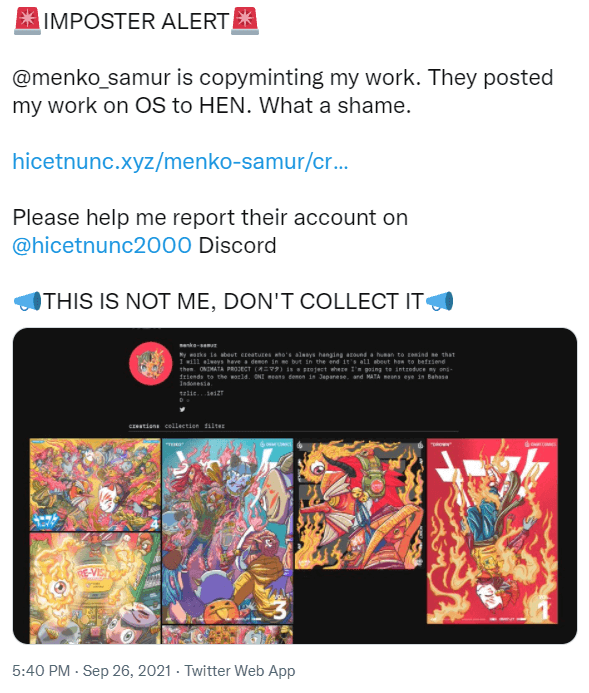Open the filter option in screenshot
Screen dimensions: 589x693
(x=214, y=426)
